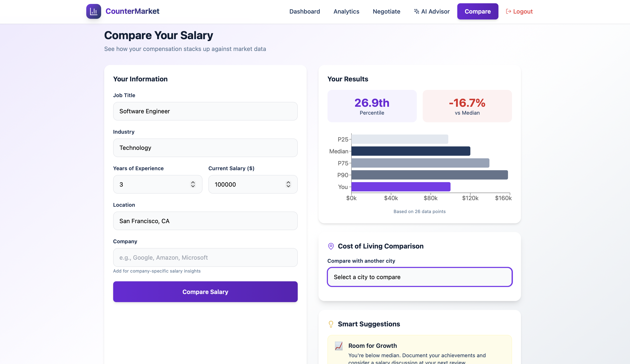Click the Location field with San Francisco

pos(205,221)
